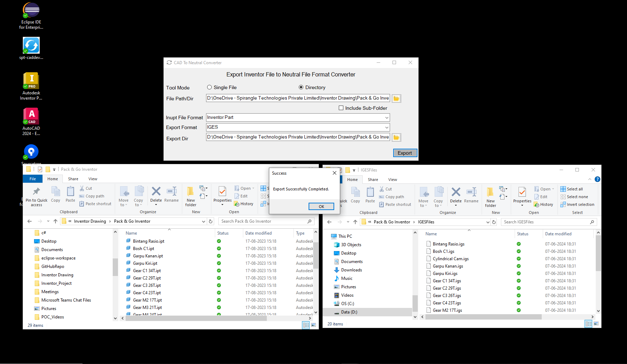
Task: Open the File tab in Pack & Go Inventor
Action: (33, 179)
